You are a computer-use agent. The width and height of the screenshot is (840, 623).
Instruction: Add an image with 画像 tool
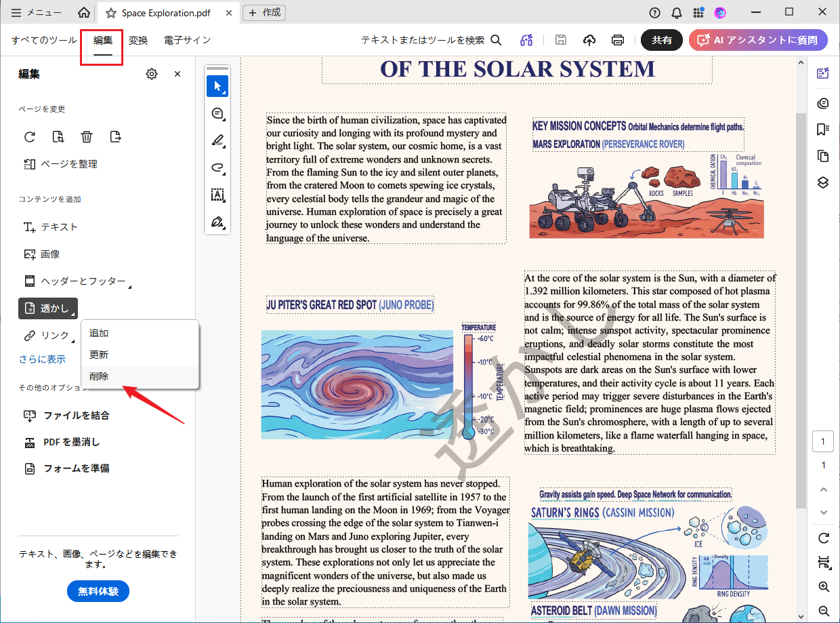coord(41,254)
